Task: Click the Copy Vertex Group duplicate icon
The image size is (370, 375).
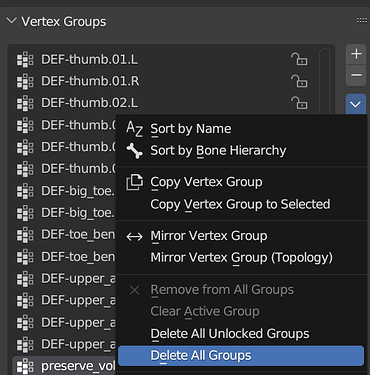Action: click(x=134, y=182)
